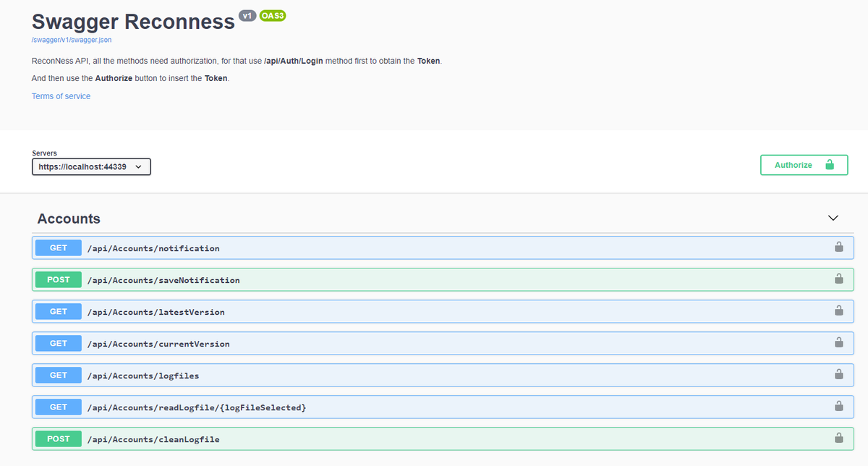Click lock icon on readLogfile row
Image resolution: width=868 pixels, height=466 pixels.
tap(838, 406)
